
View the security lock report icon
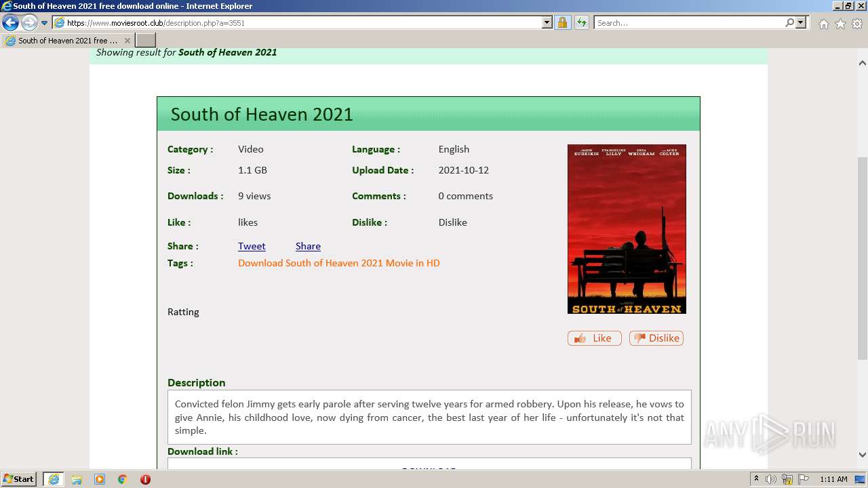point(562,22)
